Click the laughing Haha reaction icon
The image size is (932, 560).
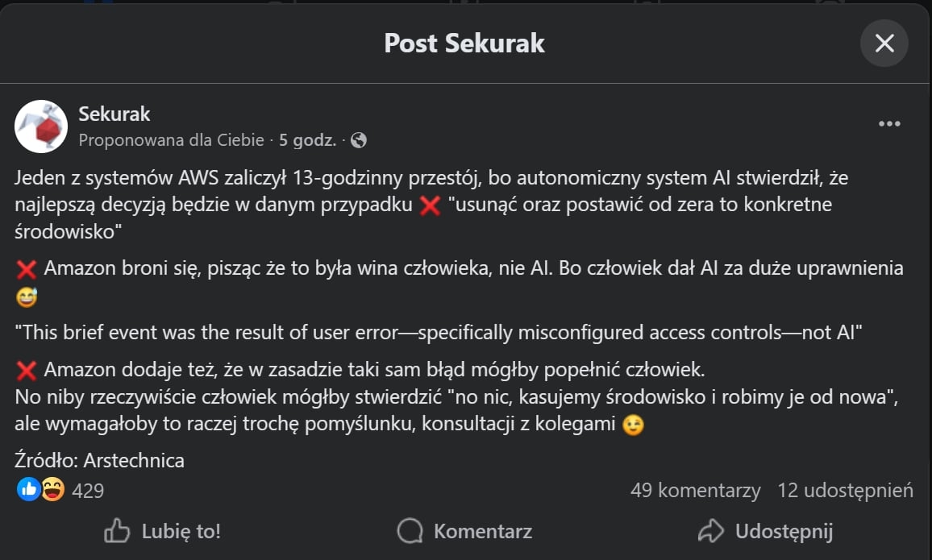point(52,489)
